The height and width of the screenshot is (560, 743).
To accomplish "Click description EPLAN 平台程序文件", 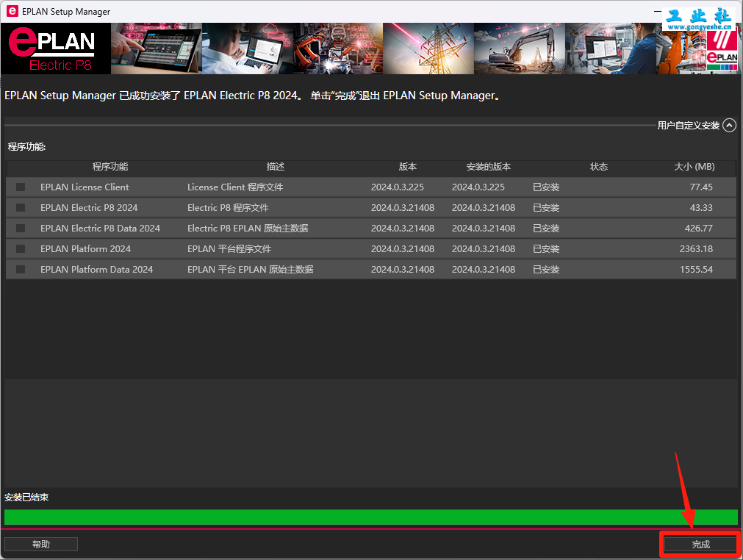I will click(x=229, y=248).
